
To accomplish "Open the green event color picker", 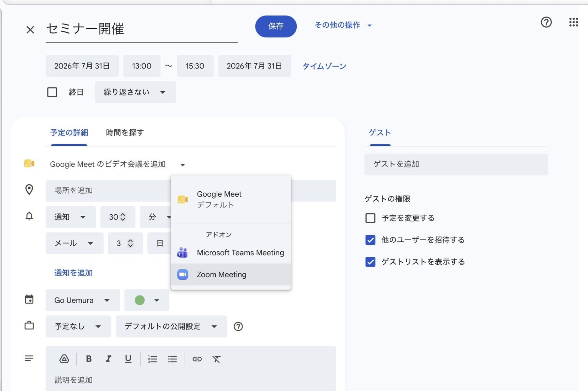I will tap(147, 300).
